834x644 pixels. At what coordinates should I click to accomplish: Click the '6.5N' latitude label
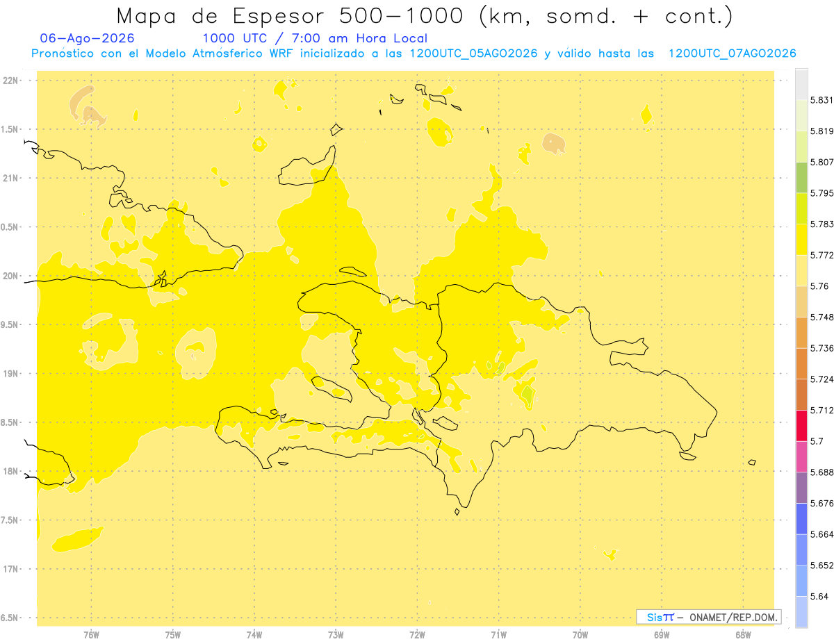(10, 618)
